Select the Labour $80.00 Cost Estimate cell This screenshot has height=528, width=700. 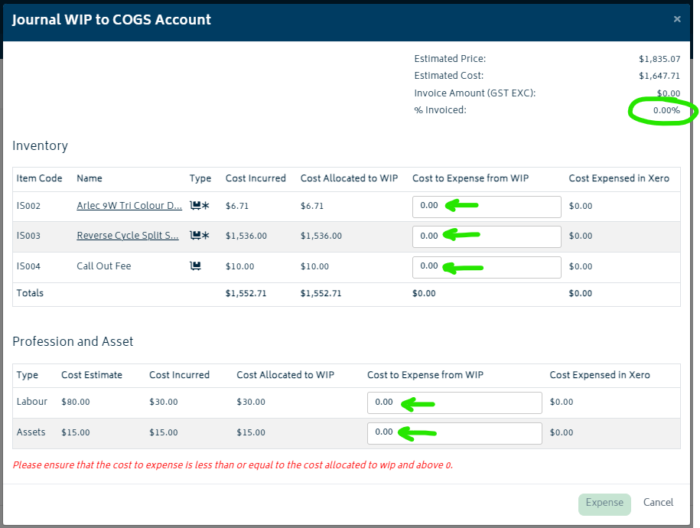75,402
